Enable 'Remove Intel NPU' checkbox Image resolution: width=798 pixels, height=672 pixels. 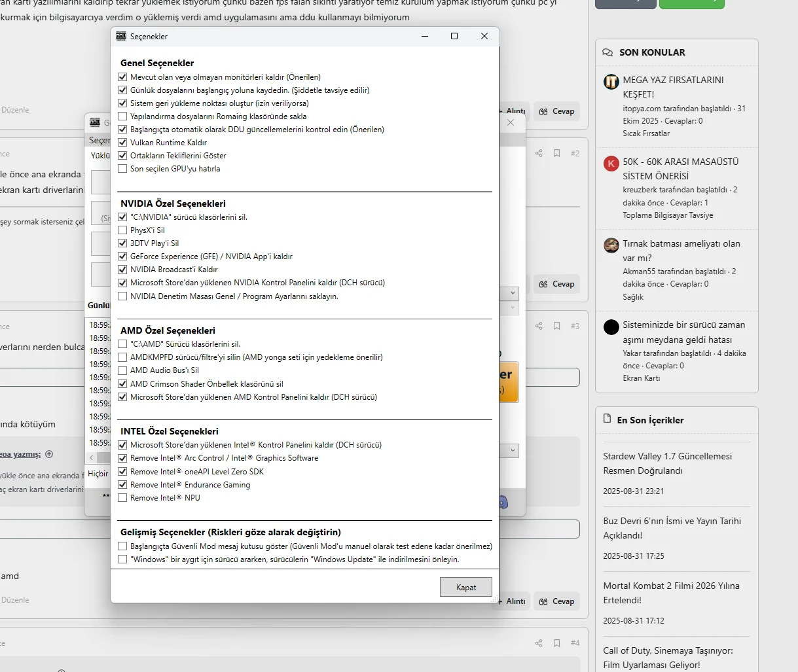(x=122, y=497)
